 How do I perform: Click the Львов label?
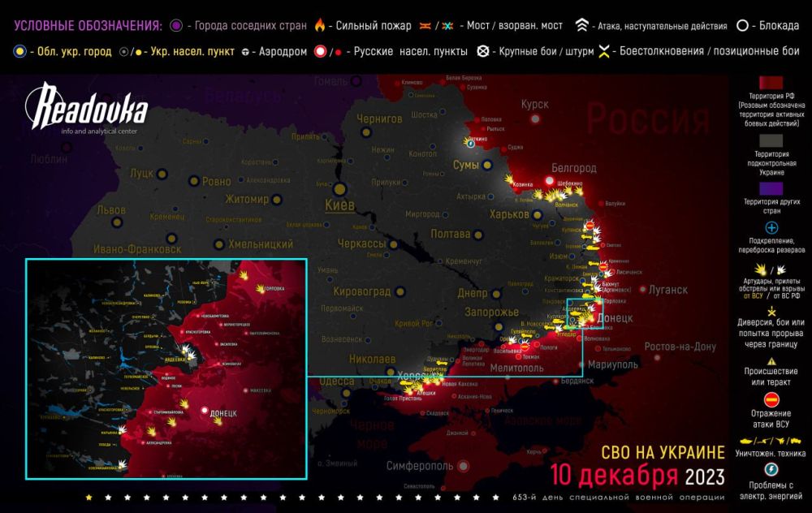click(111, 209)
